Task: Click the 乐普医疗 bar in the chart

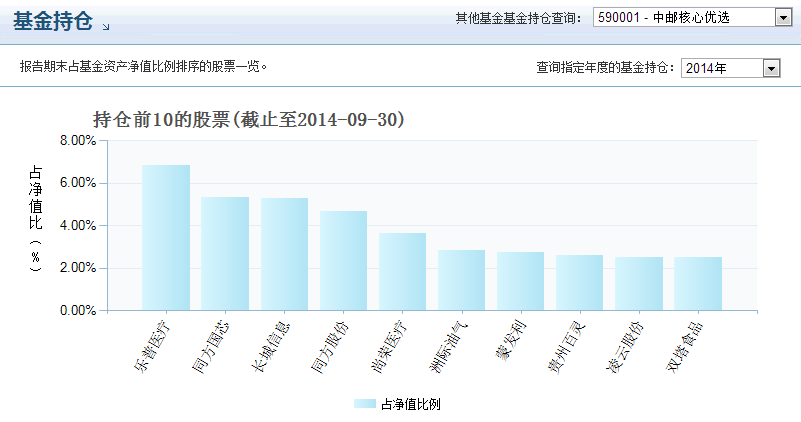Action: tap(165, 238)
